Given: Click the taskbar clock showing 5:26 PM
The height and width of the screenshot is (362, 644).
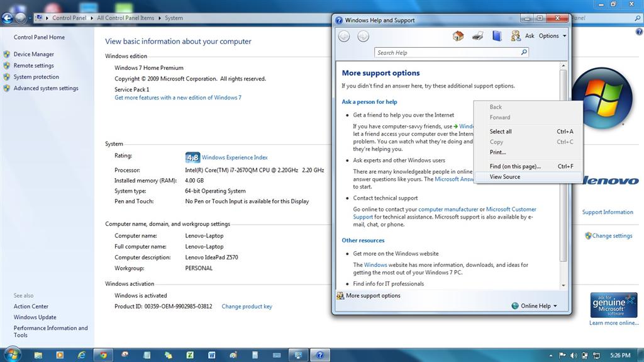Looking at the screenshot, I should coord(620,356).
